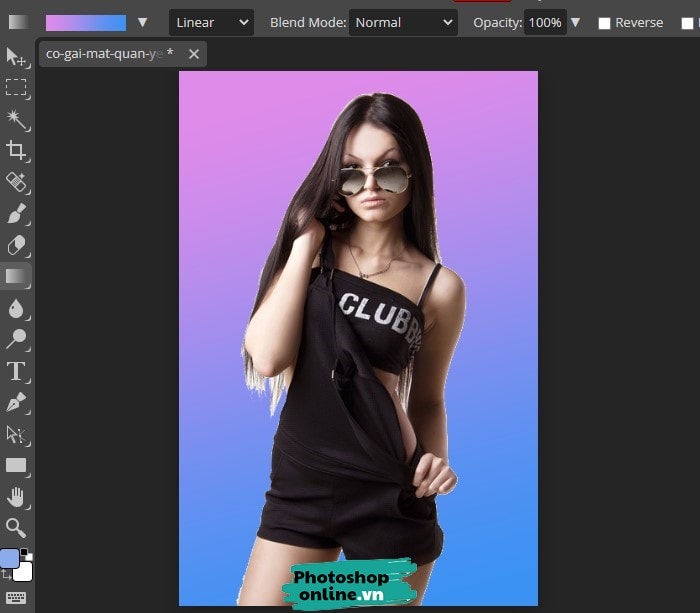Select the Zoom magnifier tool
700x613 pixels.
click(x=16, y=527)
